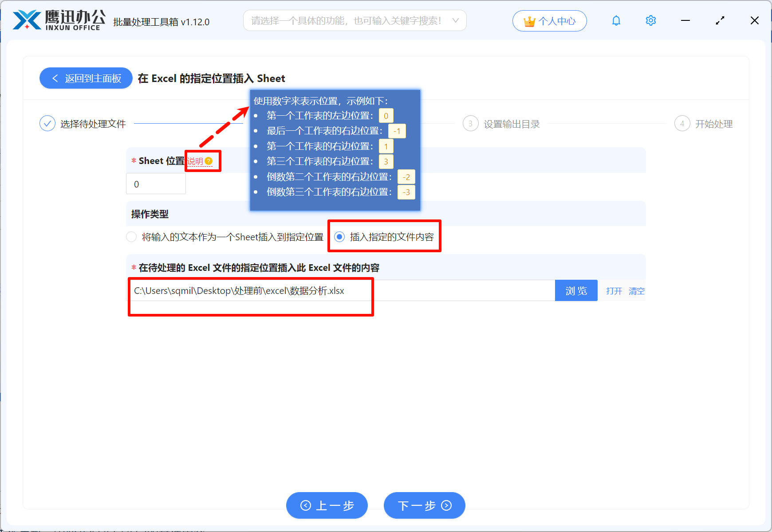Open the settings gear icon
This screenshot has width=772, height=532.
650,20
